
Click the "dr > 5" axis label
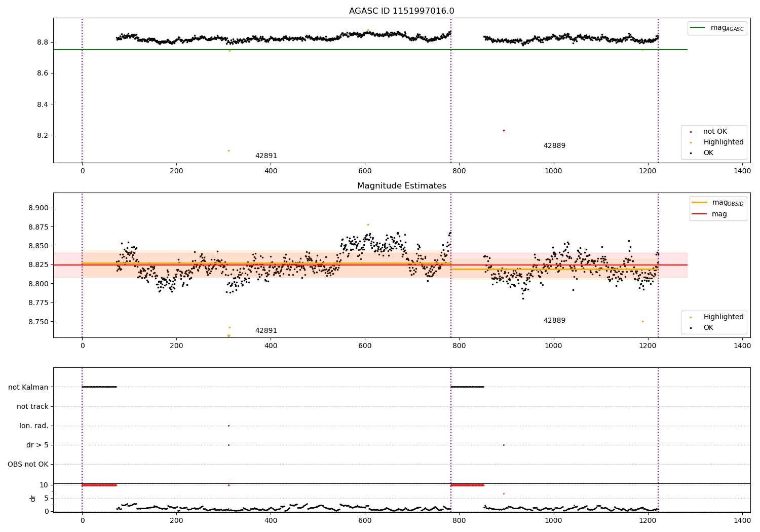point(37,445)
